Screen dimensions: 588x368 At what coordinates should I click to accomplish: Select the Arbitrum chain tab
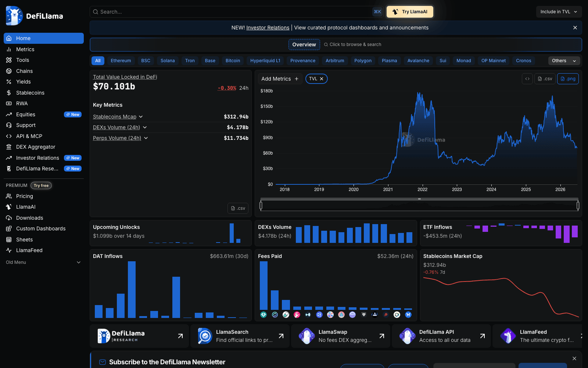pyautogui.click(x=335, y=61)
